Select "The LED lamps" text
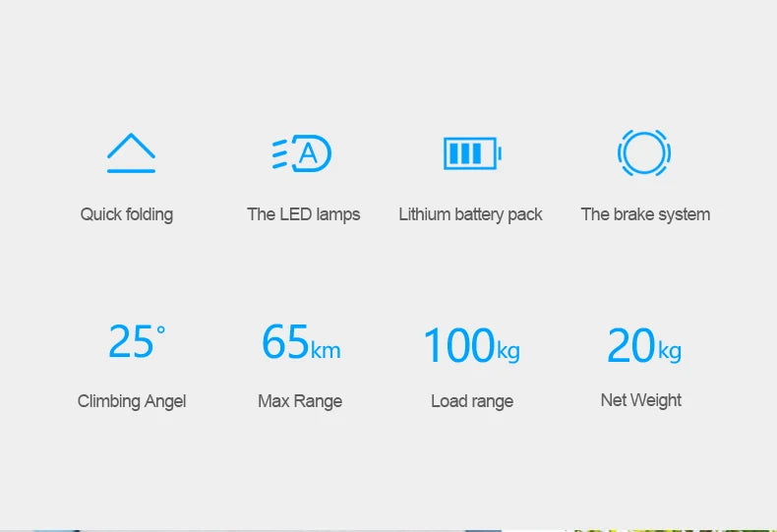This screenshot has width=777, height=532. tap(303, 214)
